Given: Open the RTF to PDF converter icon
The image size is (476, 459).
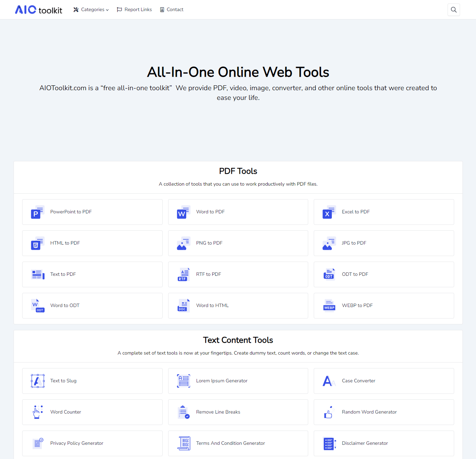Looking at the screenshot, I should coord(183,274).
